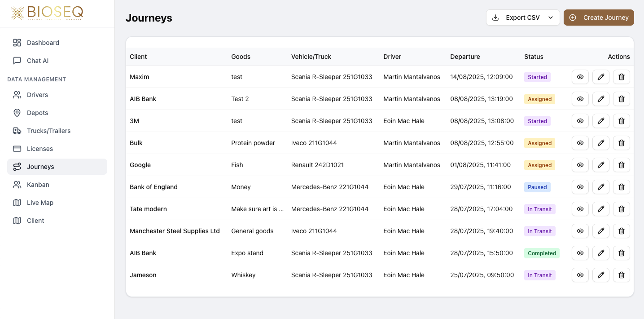
Task: Delete the Jameson journey with trash icon
Action: (621, 275)
